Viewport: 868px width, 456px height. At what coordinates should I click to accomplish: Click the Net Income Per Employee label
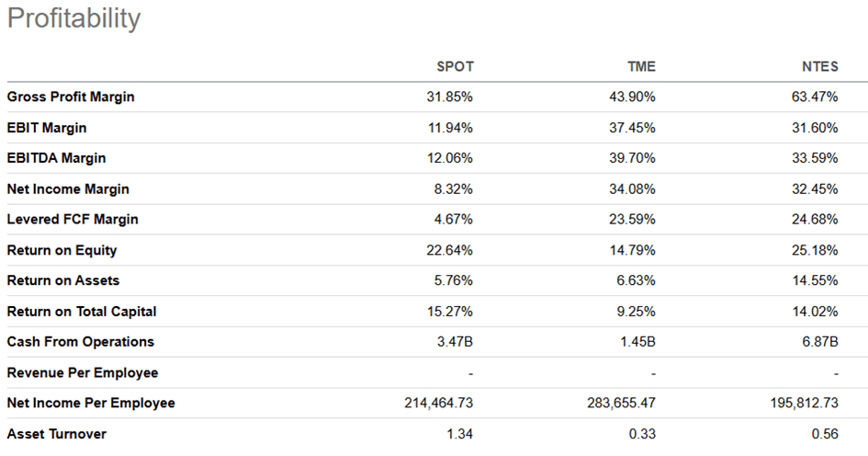[x=91, y=403]
